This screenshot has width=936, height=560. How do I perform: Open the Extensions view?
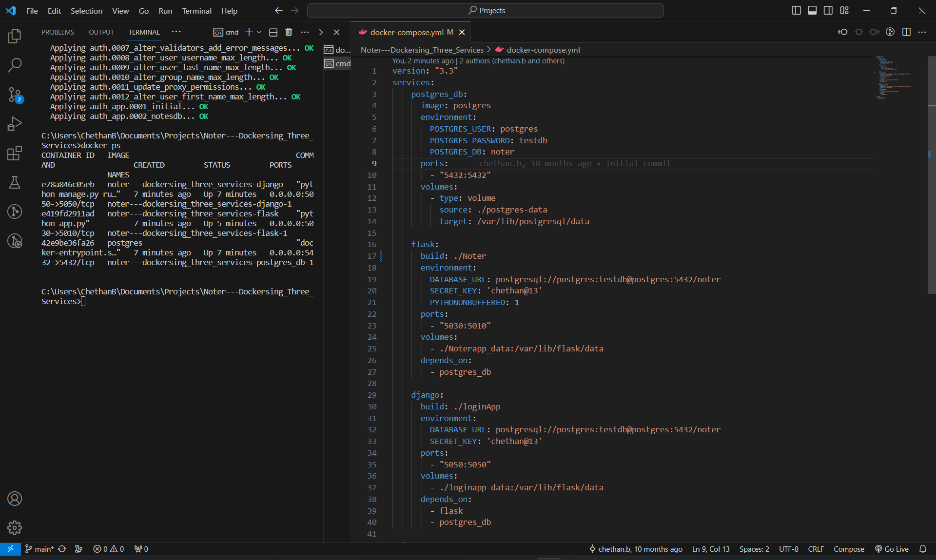click(15, 153)
